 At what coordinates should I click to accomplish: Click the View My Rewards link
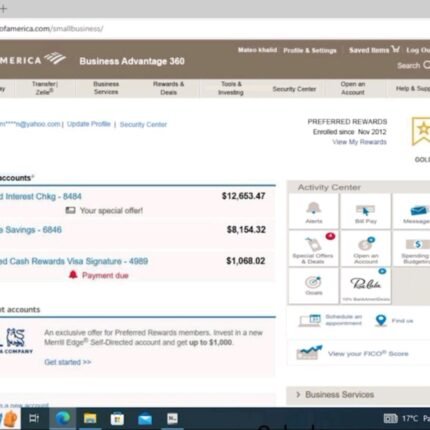tap(359, 142)
